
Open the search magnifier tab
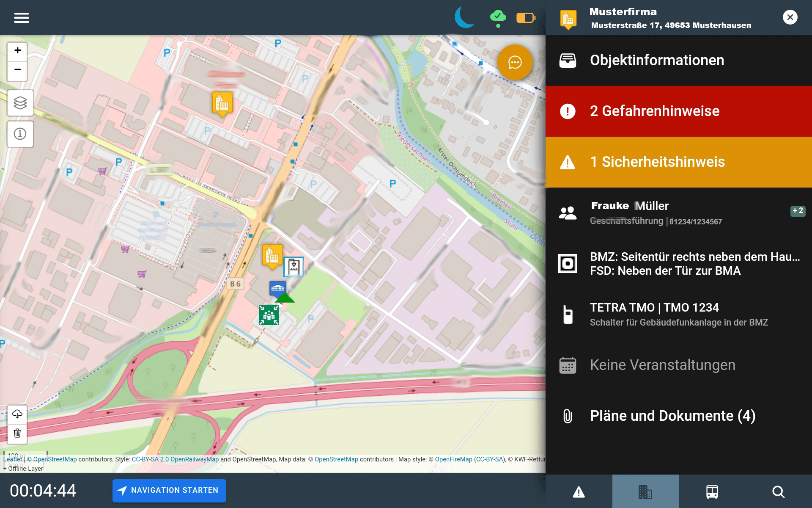click(x=778, y=491)
